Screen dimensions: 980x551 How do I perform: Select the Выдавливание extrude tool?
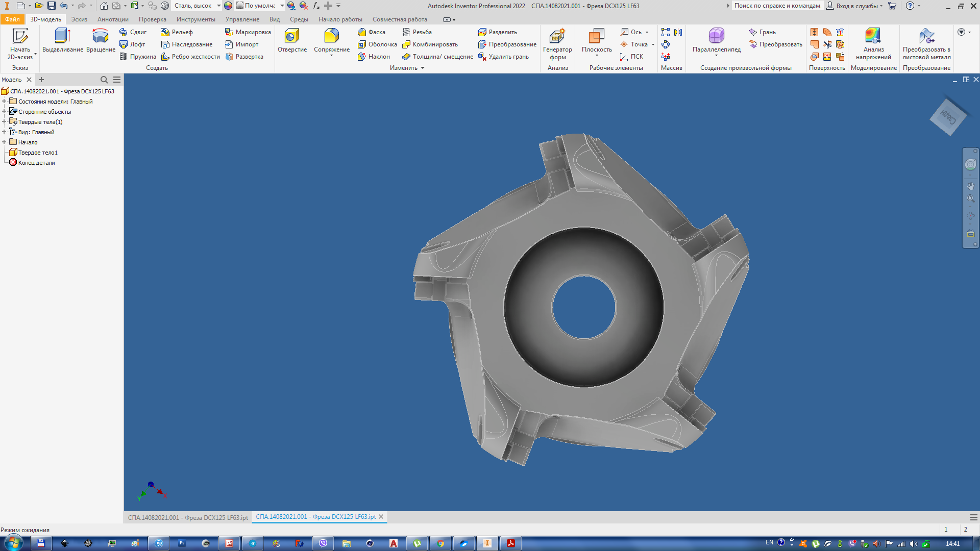[x=62, y=41]
